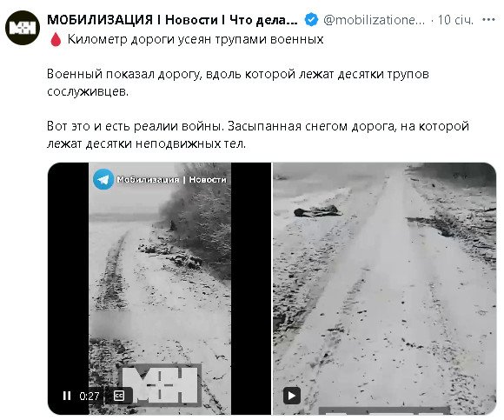Open the MH profile avatar
The image size is (504, 420).
23,28
